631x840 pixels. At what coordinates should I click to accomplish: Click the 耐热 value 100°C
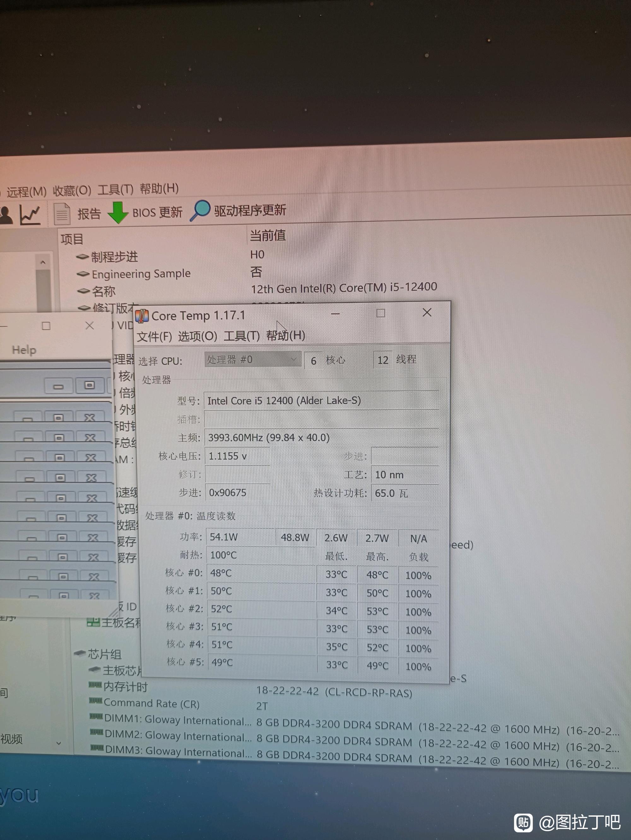pyautogui.click(x=261, y=555)
